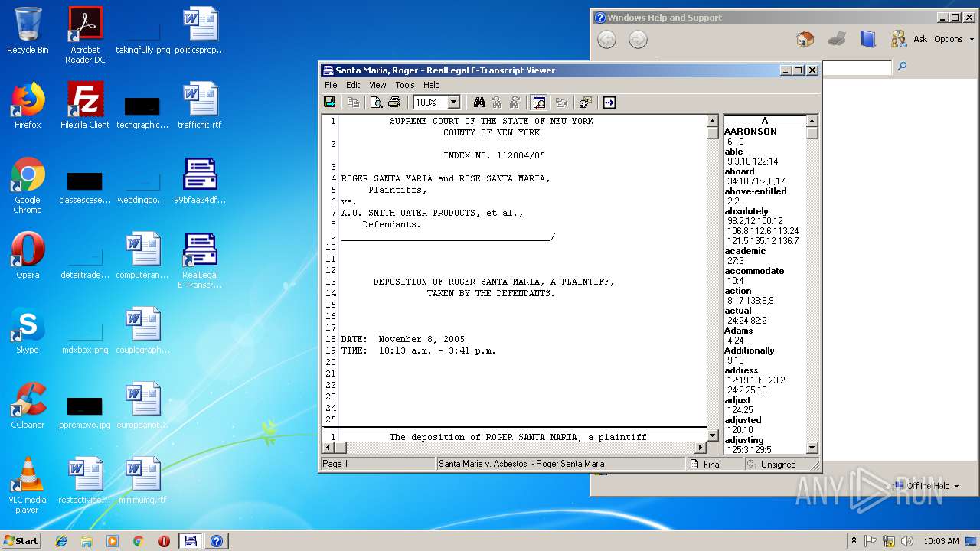Click transcript horizontal scrollbar right arrow
980x551 pixels.
click(700, 448)
